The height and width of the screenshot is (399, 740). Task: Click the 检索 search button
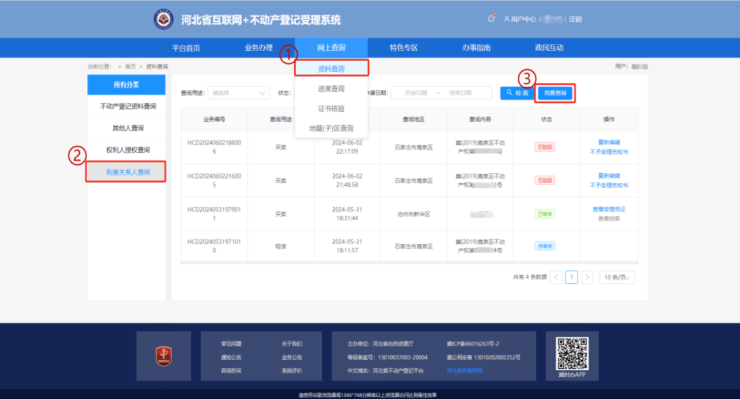click(x=517, y=93)
